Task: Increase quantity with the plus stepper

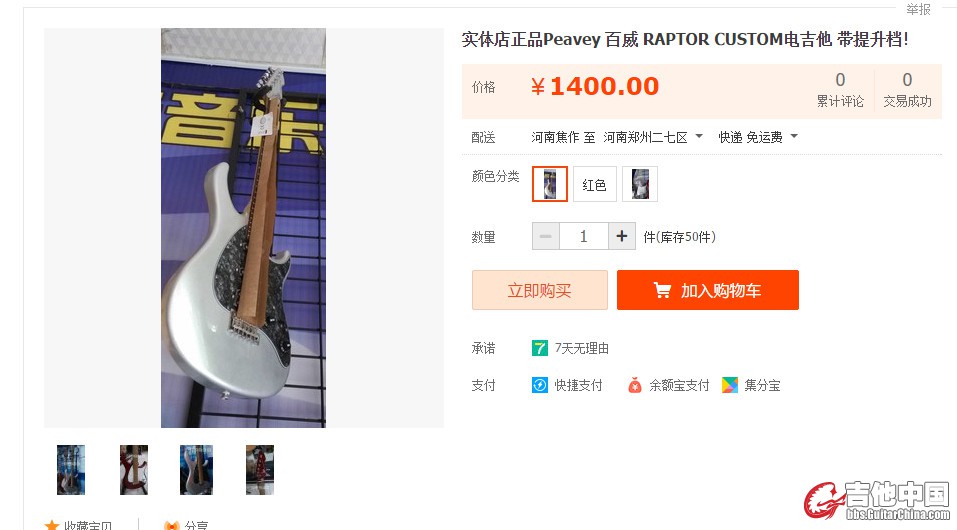Action: pos(622,236)
